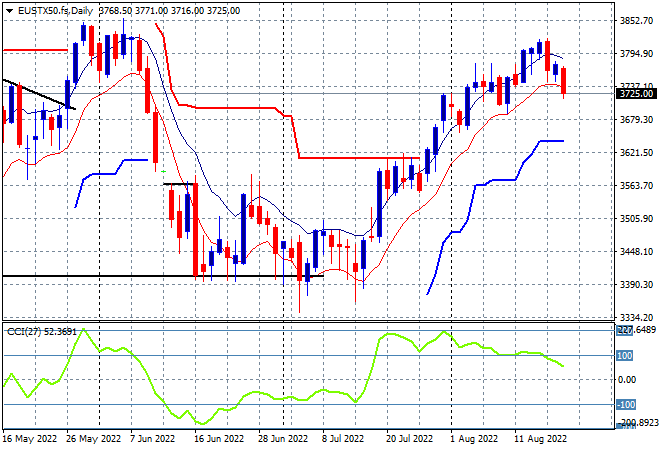Screen dimensions: 660x450
Task: Click the 3390.30 price axis label
Action: coord(636,285)
